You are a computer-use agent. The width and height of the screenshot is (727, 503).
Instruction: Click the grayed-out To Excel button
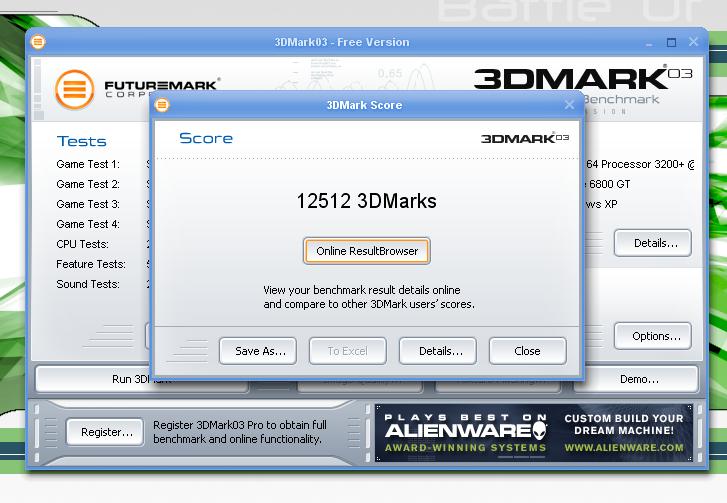[x=348, y=351]
